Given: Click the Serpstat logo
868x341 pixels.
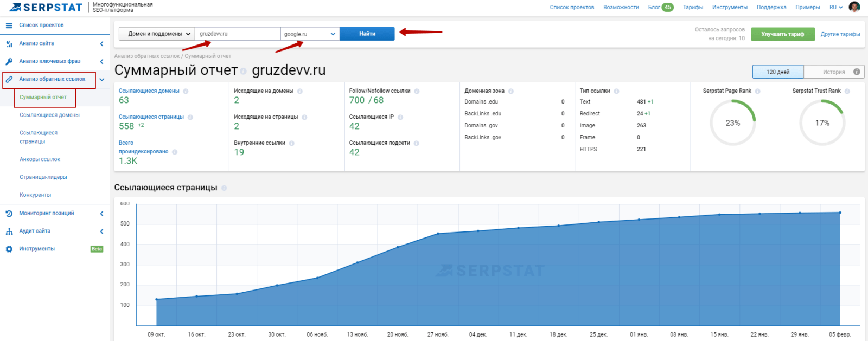Looking at the screenshot, I should tap(46, 7).
